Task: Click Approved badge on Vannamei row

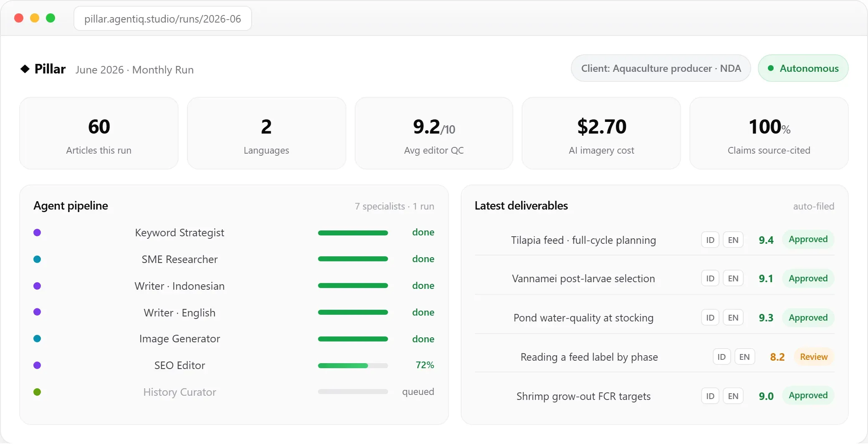Action: pos(808,278)
